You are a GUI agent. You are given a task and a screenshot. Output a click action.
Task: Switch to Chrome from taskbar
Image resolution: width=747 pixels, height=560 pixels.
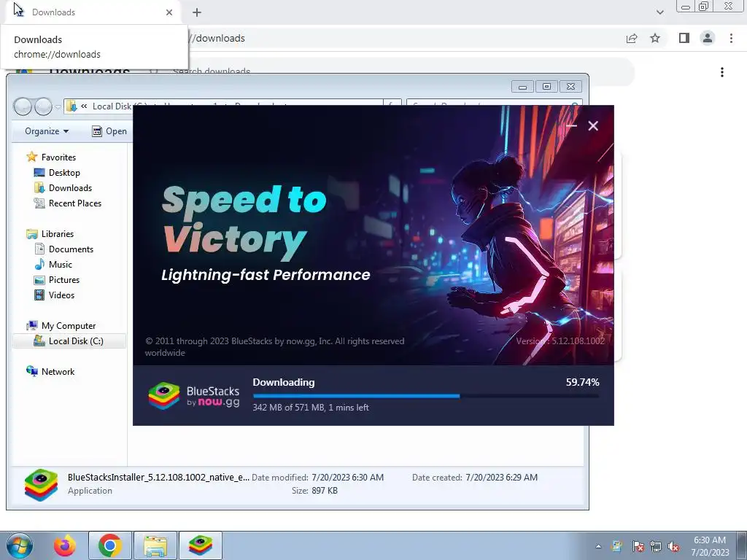[110, 545]
